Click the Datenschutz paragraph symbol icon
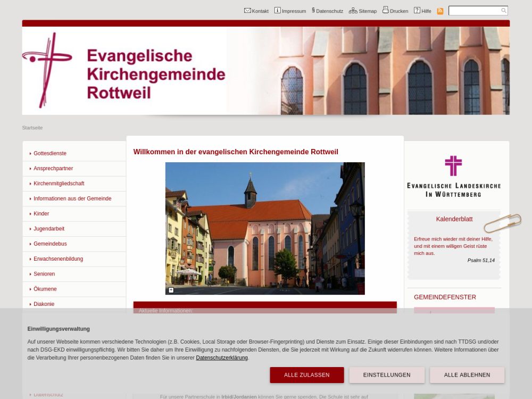This screenshot has width=532, height=399. pos(313,10)
